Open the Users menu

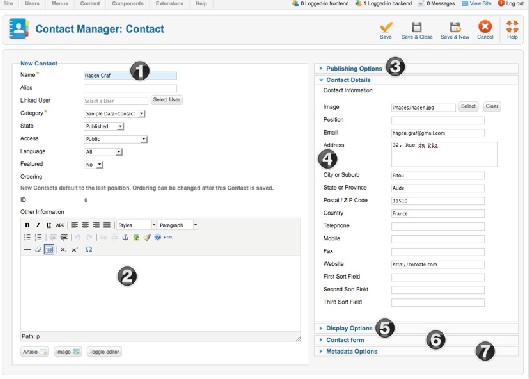point(32,3)
